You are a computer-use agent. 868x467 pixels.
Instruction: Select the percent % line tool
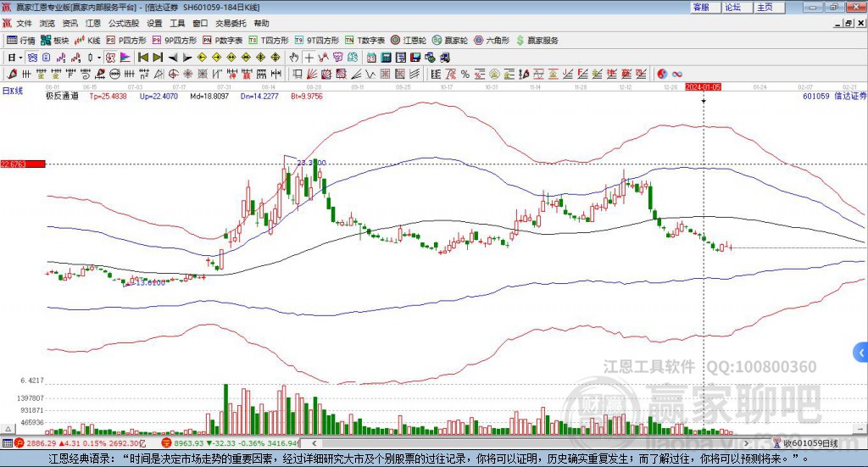coord(465,74)
